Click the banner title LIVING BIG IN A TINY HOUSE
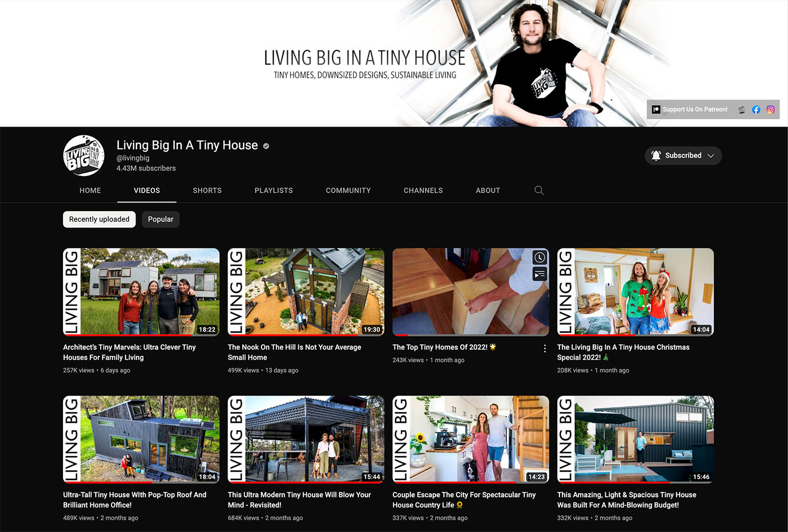This screenshot has height=532, width=788. click(x=365, y=58)
